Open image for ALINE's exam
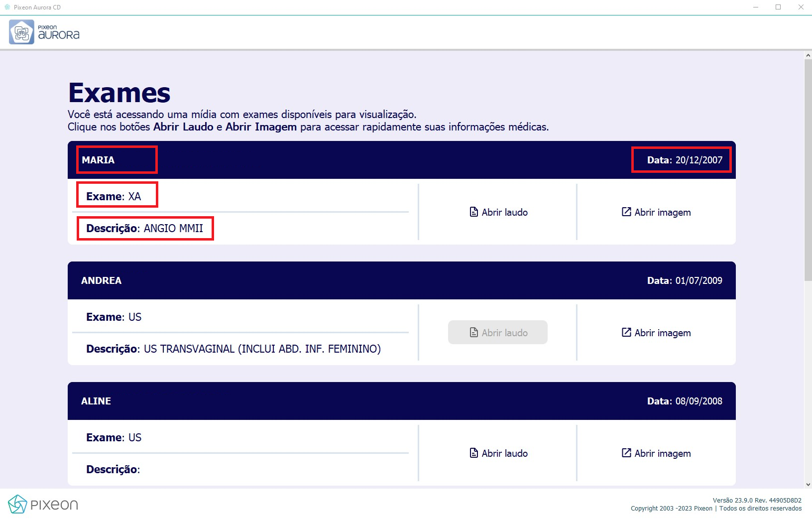The image size is (812, 520). pos(656,453)
